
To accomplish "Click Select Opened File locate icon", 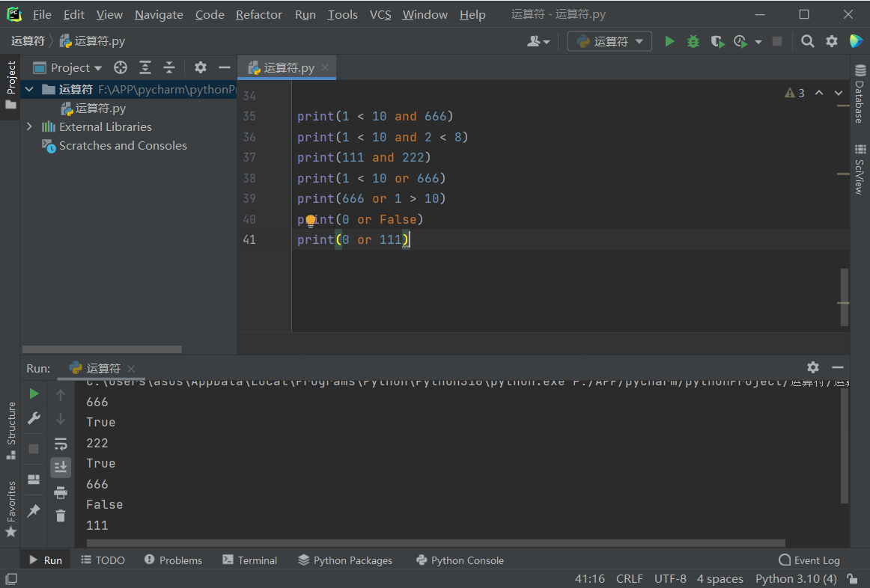I will [x=121, y=68].
